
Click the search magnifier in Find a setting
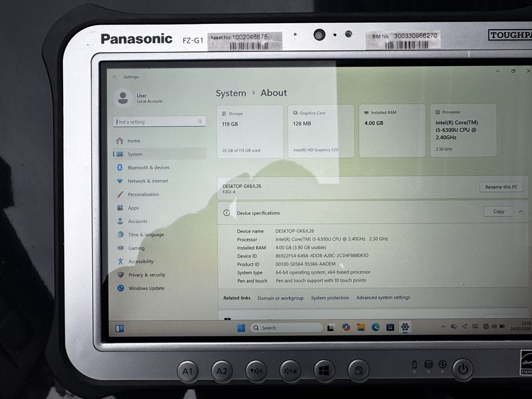(x=200, y=121)
